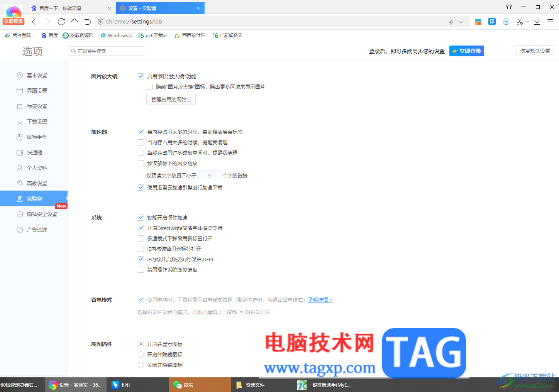Expand the screenshot tool dropdown arrow

pos(528,22)
